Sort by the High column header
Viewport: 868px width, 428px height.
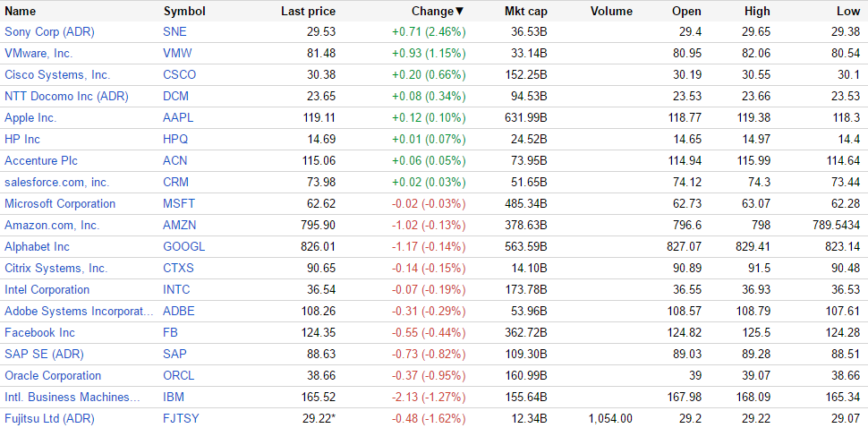coord(756,12)
